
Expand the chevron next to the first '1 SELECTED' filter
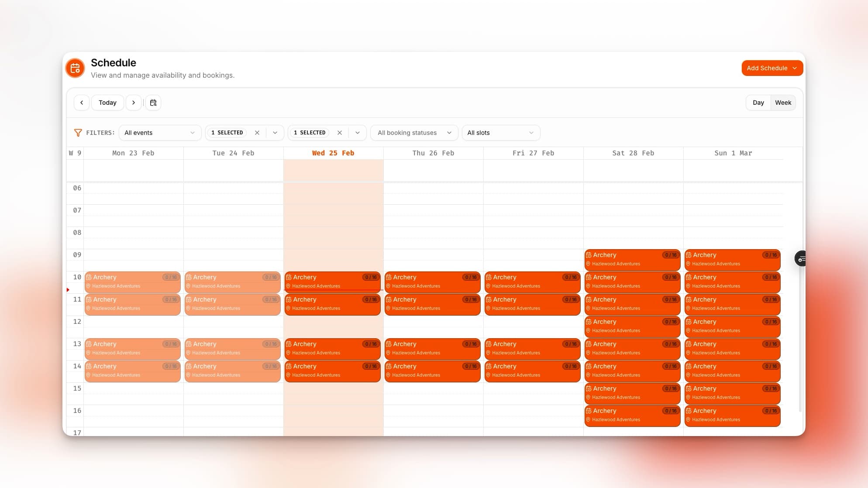point(275,132)
